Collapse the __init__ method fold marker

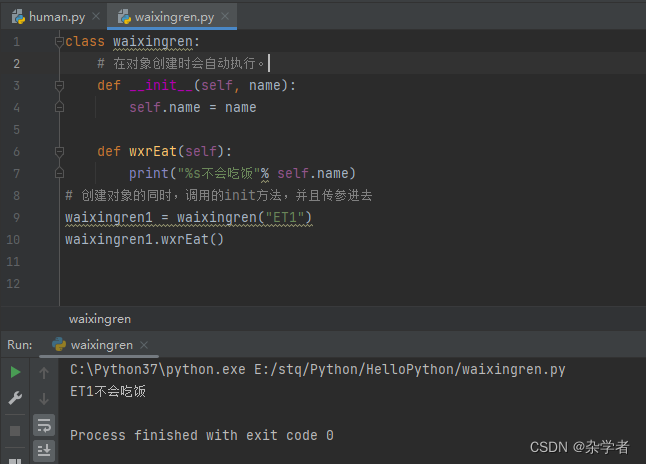(x=59, y=85)
